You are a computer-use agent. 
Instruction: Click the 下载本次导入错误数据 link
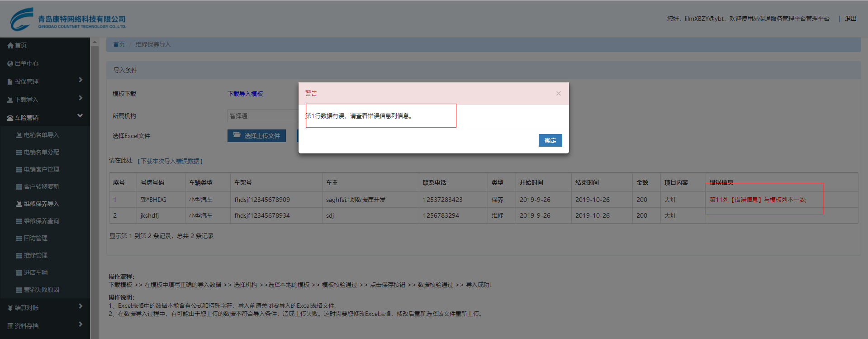(170, 161)
